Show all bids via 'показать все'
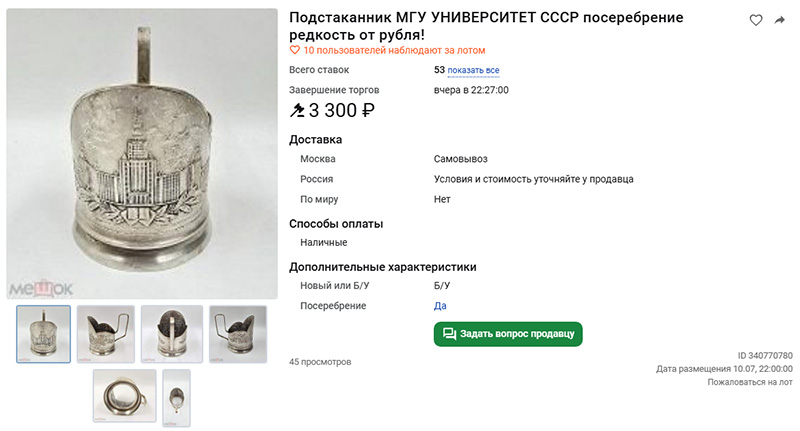 pyautogui.click(x=473, y=70)
